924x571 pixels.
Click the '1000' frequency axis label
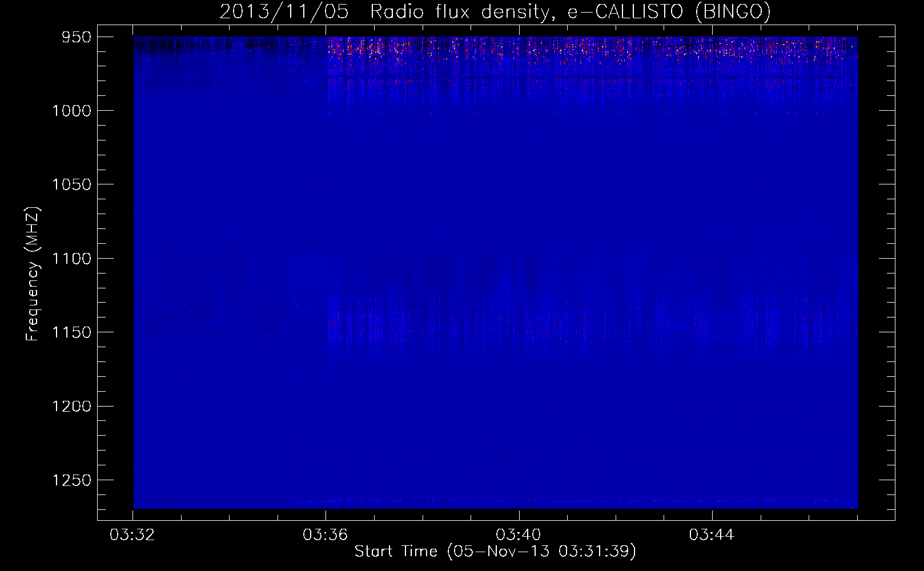[x=72, y=111]
